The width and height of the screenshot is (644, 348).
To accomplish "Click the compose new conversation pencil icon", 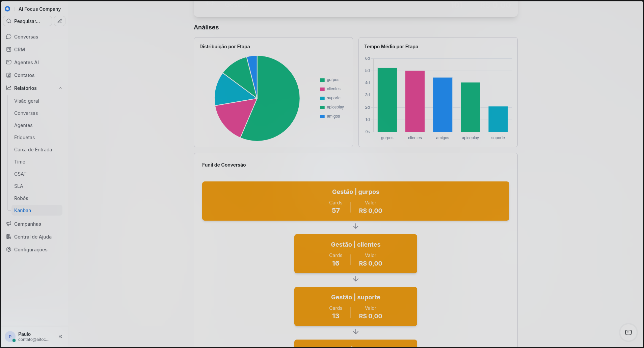I will 60,21.
